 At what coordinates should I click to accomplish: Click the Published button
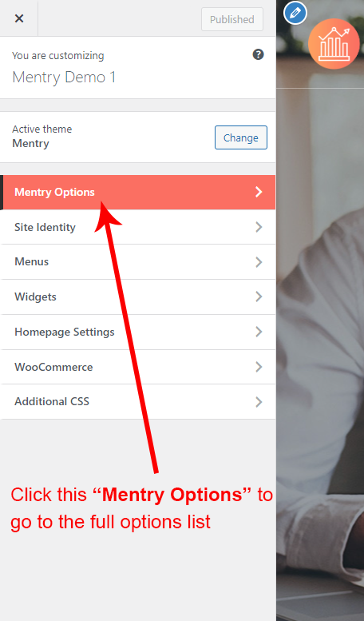[x=232, y=19]
